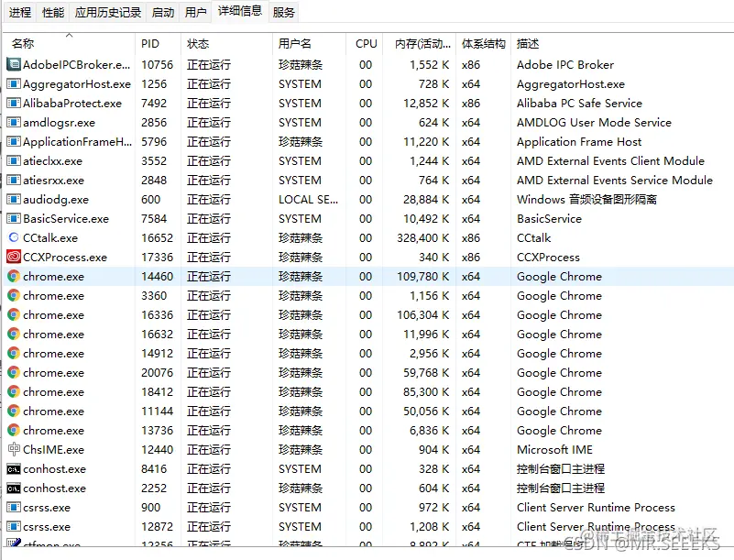Toggle sort arrow above 名称 column

(x=70, y=35)
